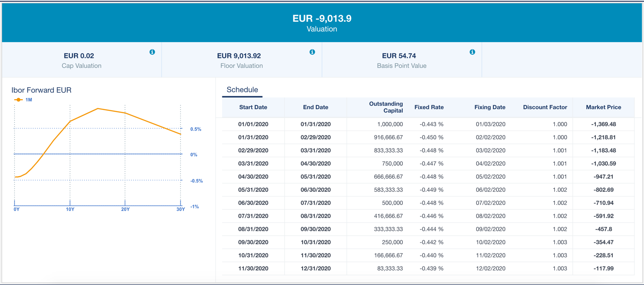Image resolution: width=644 pixels, height=285 pixels.
Task: Click the Outstanding Capital column header
Action: point(386,107)
